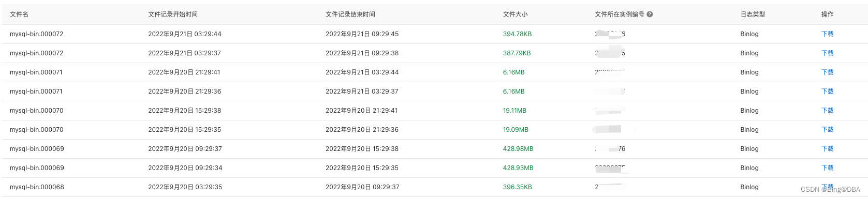Select mysql-bin.000071 starting at 21:29:41
The height and width of the screenshot is (198, 868).
point(36,72)
